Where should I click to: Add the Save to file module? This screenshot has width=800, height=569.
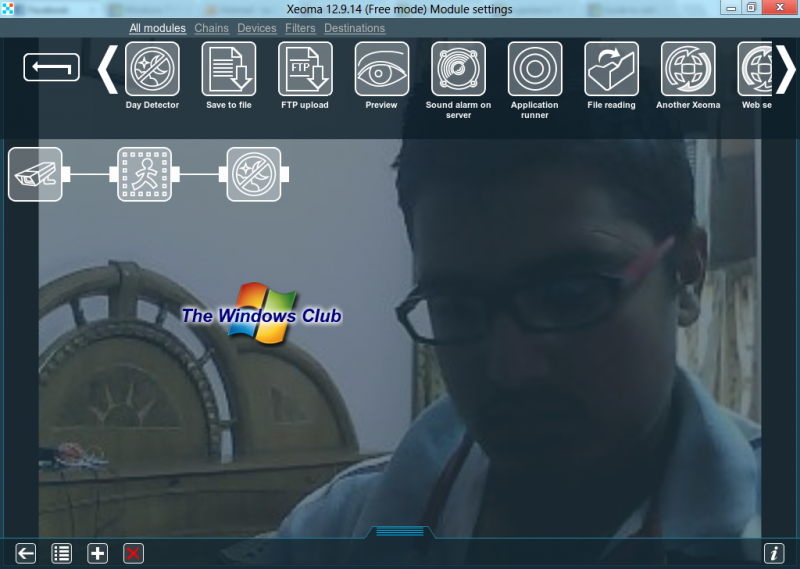point(229,69)
